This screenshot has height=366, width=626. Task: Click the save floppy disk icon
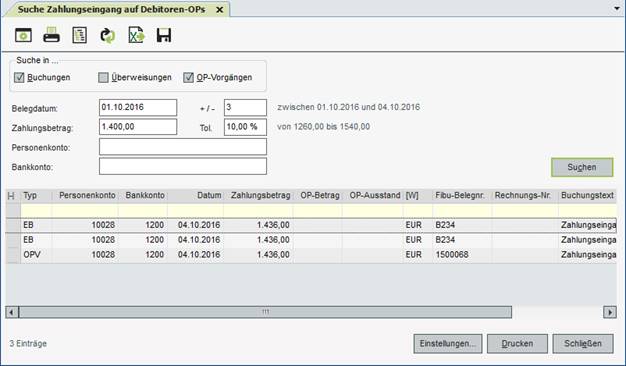click(x=164, y=35)
